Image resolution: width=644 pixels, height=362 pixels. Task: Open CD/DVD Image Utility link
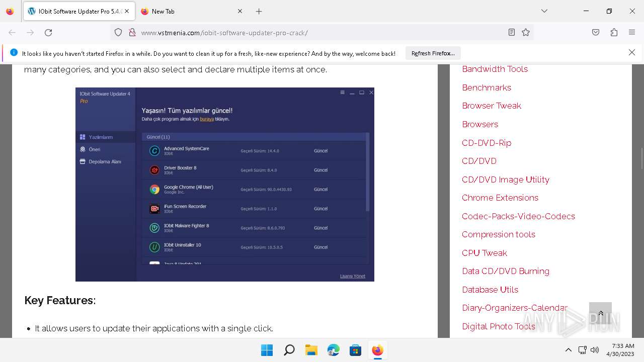pyautogui.click(x=506, y=179)
